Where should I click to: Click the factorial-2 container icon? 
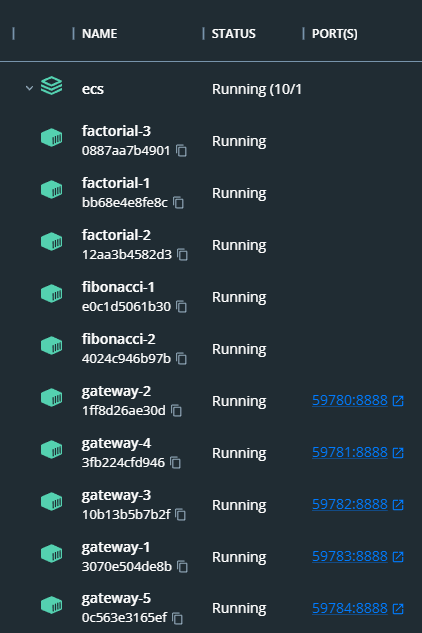pos(52,241)
